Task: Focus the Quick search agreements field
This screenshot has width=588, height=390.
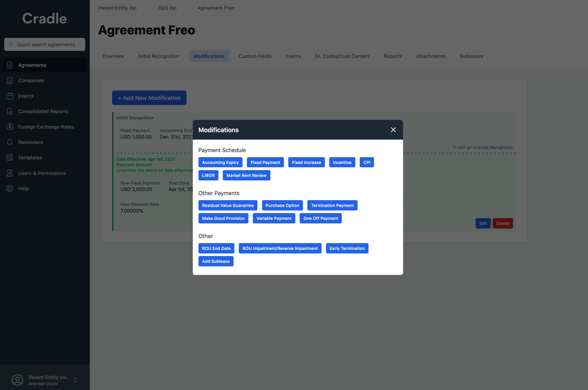Action: click(45, 45)
